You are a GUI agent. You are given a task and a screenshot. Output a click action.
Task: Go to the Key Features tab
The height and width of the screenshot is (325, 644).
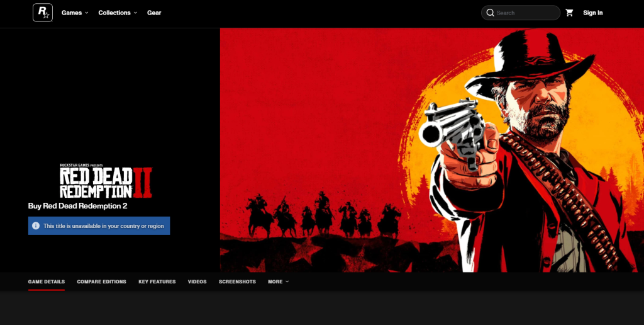pyautogui.click(x=157, y=282)
